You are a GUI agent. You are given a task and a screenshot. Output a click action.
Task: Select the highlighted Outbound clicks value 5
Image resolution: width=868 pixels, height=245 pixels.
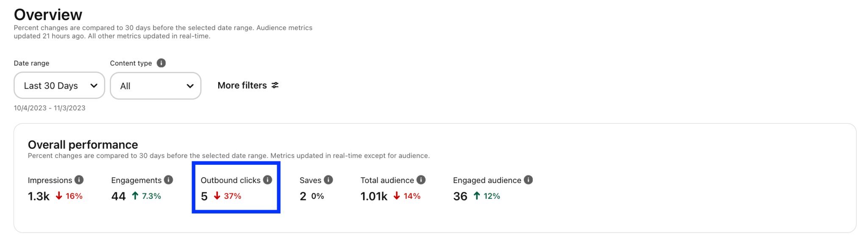pos(204,196)
